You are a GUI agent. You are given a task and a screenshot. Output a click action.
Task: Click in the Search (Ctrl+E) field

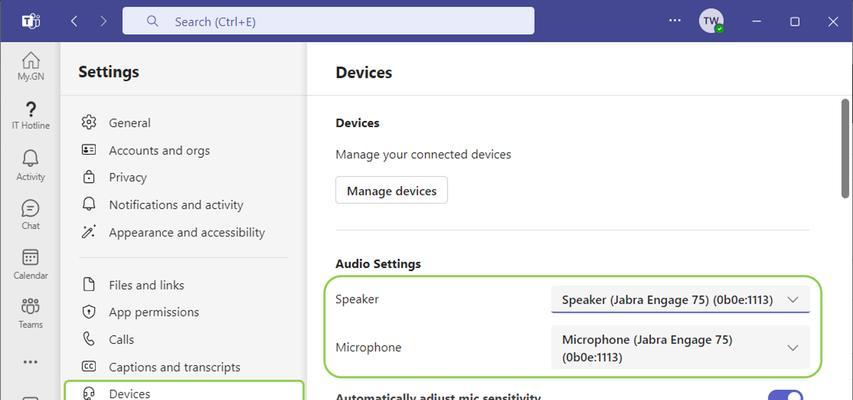tap(328, 21)
